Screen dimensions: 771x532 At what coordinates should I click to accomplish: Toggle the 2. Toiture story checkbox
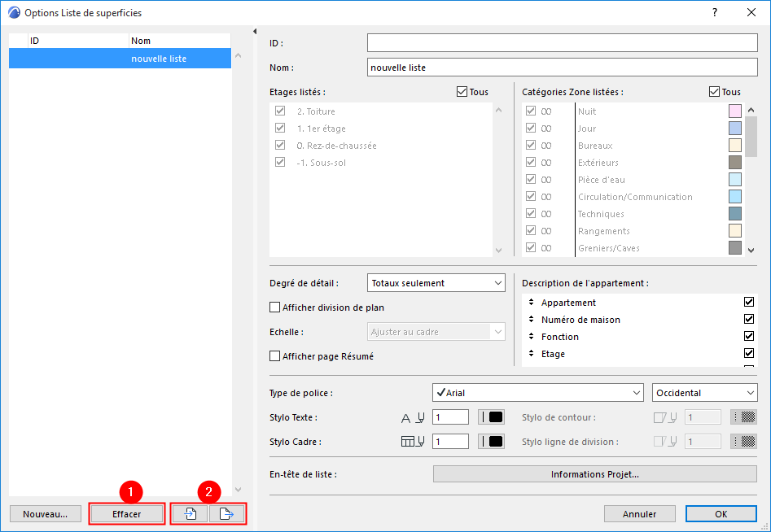pyautogui.click(x=280, y=111)
